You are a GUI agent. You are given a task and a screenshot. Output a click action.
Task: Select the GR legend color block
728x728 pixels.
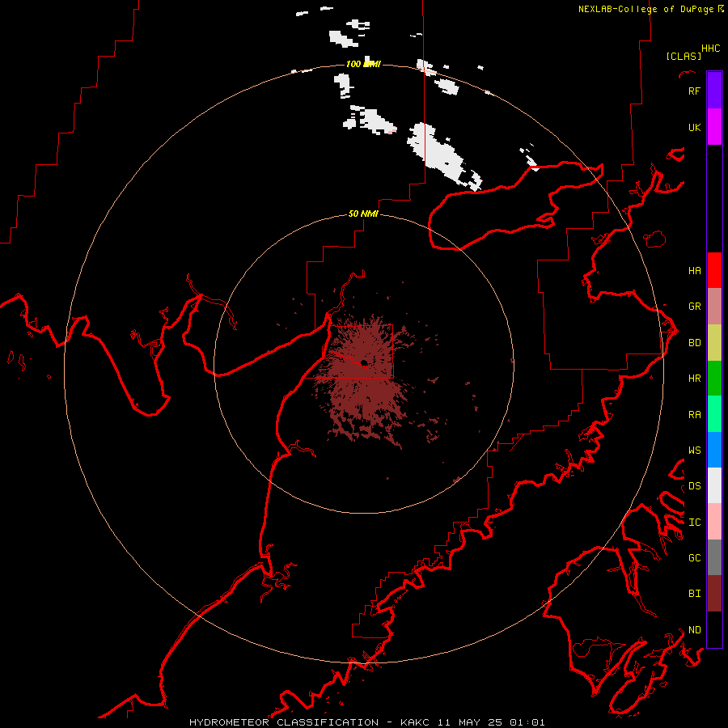[714, 307]
